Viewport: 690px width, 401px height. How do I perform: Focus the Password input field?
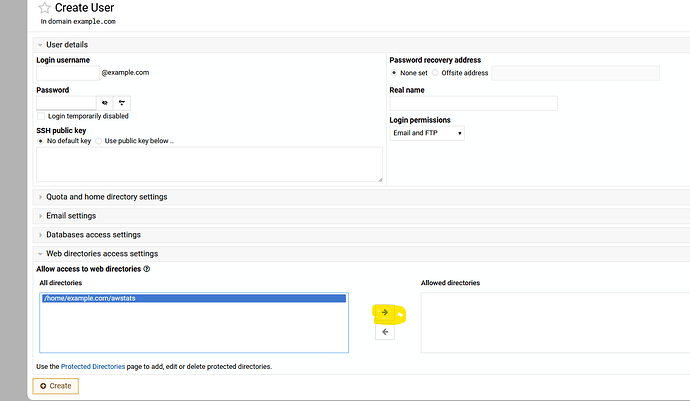click(x=66, y=103)
